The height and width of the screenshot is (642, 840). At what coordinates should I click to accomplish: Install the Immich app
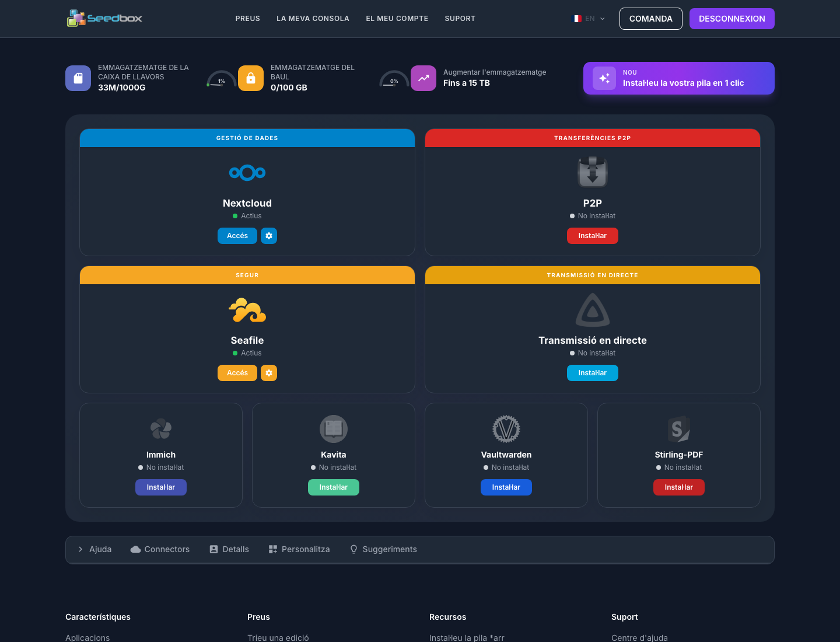pyautogui.click(x=161, y=487)
